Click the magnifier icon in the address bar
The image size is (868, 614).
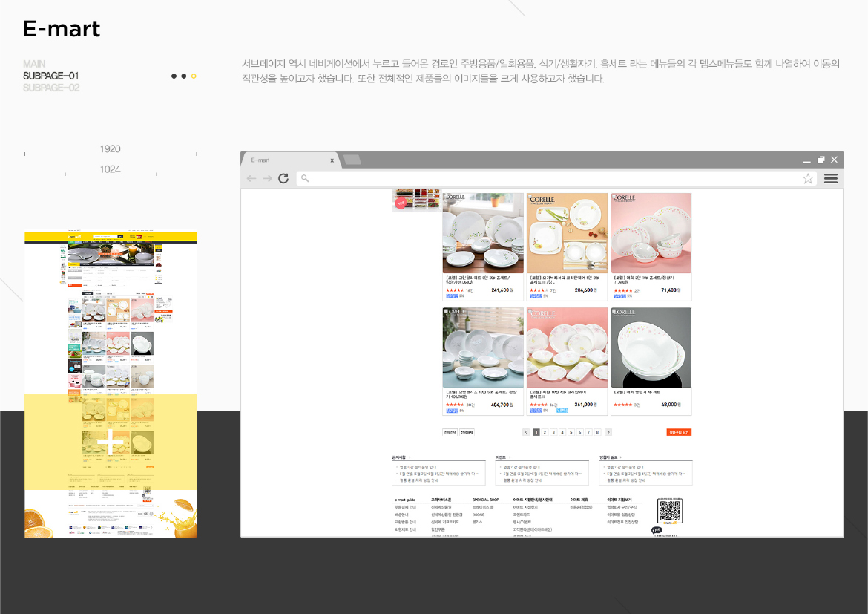305,178
